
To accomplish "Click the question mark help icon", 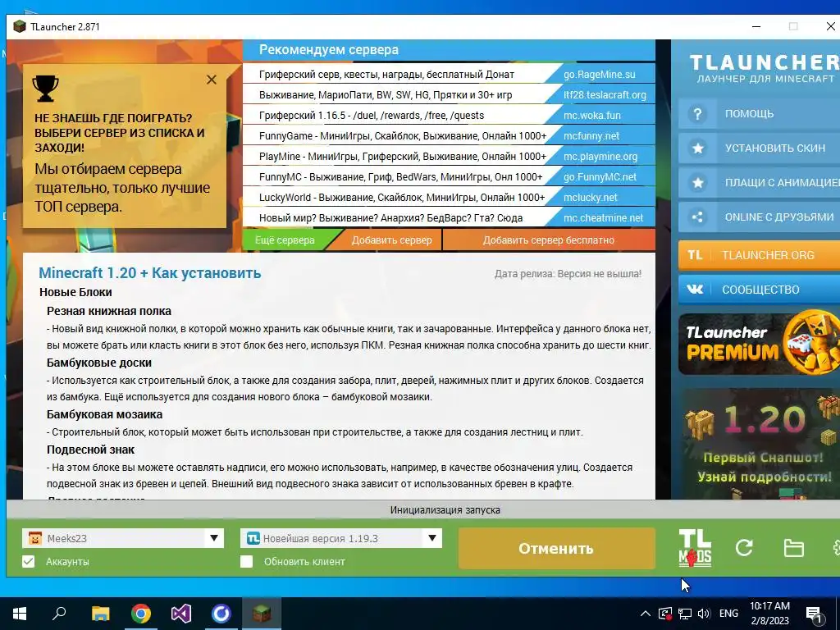I will [x=697, y=114].
